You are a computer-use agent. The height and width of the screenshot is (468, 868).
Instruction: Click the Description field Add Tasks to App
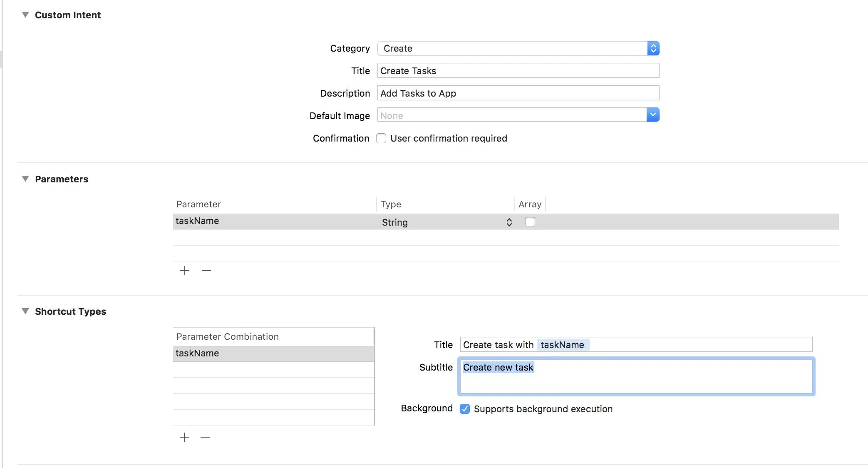pos(518,93)
